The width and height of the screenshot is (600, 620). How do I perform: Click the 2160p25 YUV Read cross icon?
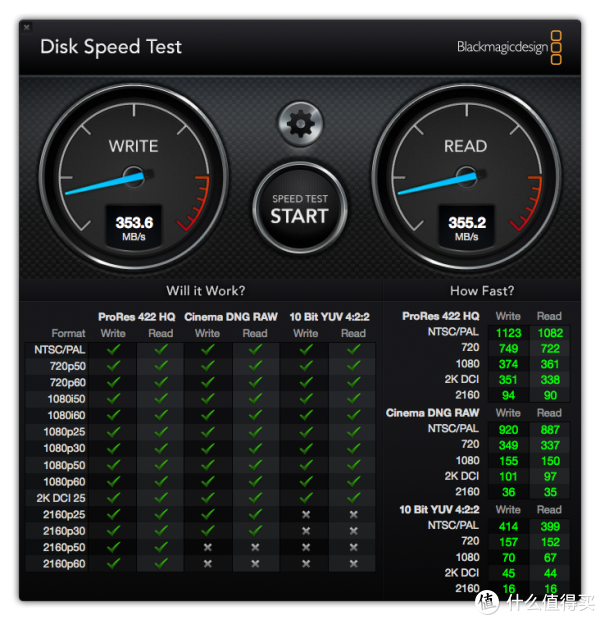[x=353, y=514]
